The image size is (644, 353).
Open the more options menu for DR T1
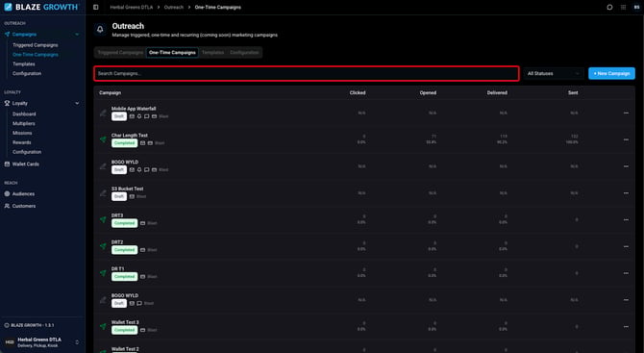point(626,273)
